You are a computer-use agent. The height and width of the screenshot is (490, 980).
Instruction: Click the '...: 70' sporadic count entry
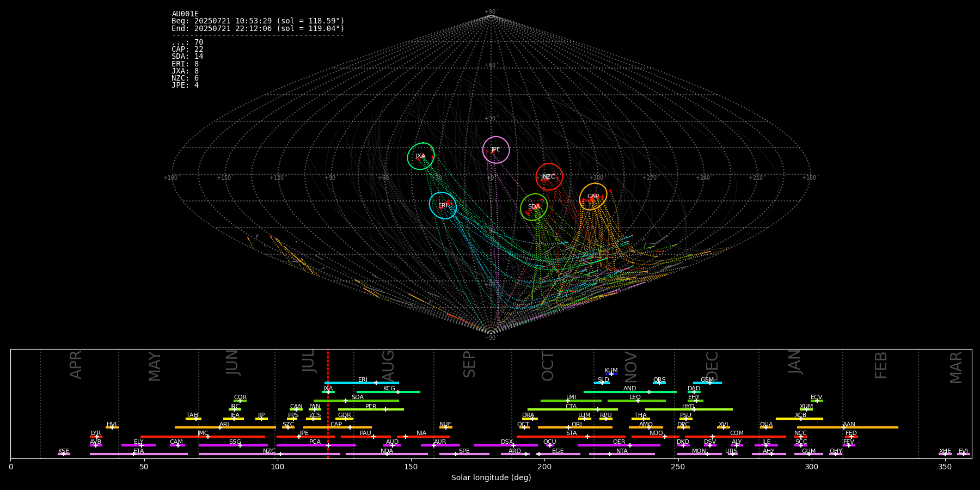[x=187, y=42]
